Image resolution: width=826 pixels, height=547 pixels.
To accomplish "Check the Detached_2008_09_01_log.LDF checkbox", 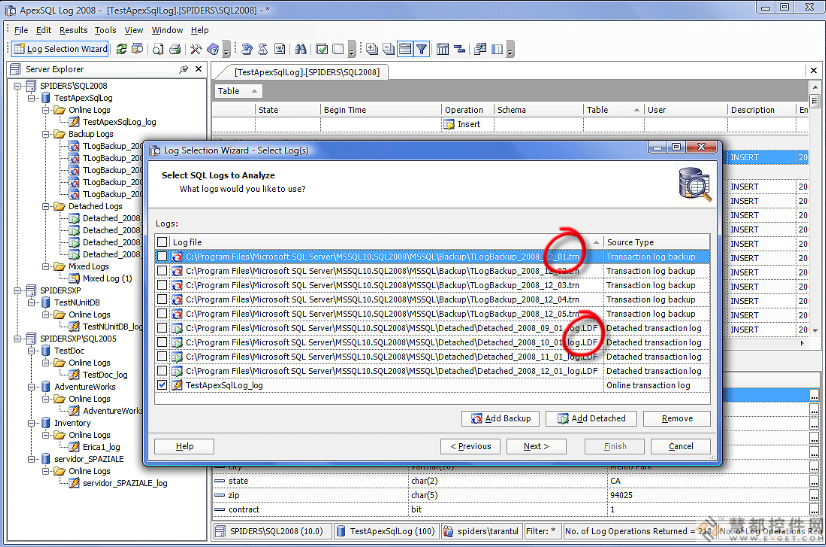I will point(162,328).
